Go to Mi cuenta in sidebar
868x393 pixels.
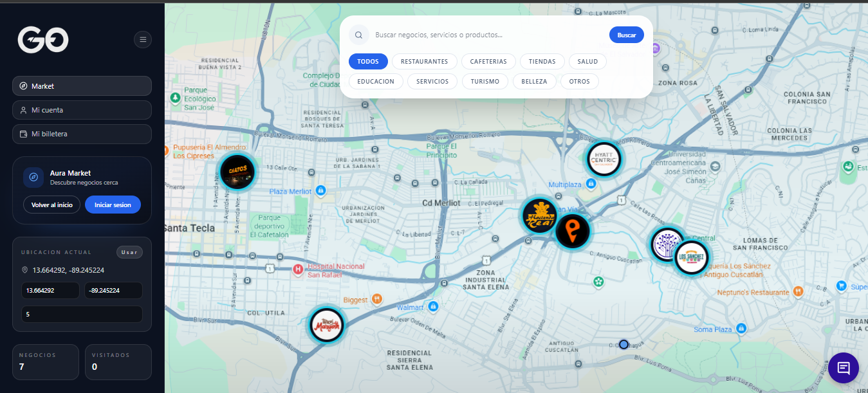point(82,110)
